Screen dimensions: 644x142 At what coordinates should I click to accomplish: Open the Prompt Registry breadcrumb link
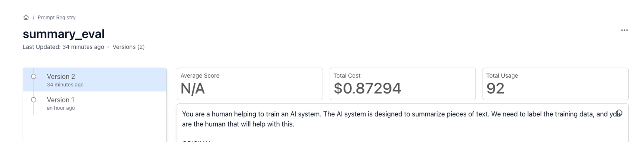click(57, 17)
